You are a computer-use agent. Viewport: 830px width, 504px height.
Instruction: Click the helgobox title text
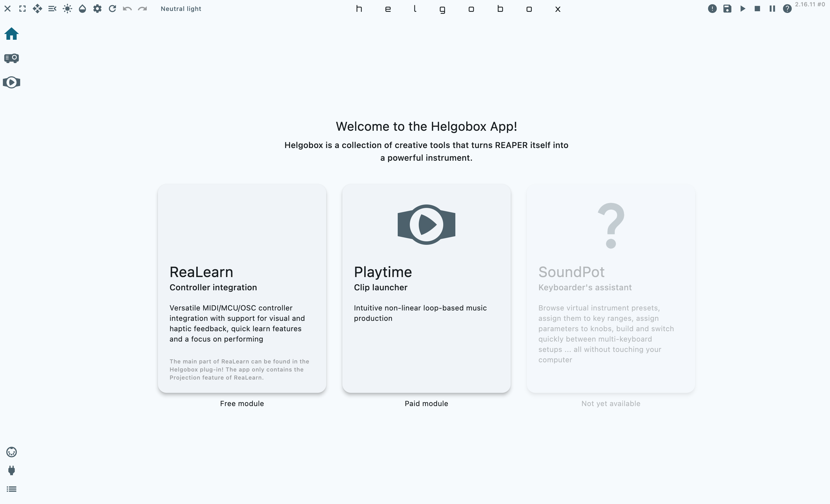click(458, 9)
